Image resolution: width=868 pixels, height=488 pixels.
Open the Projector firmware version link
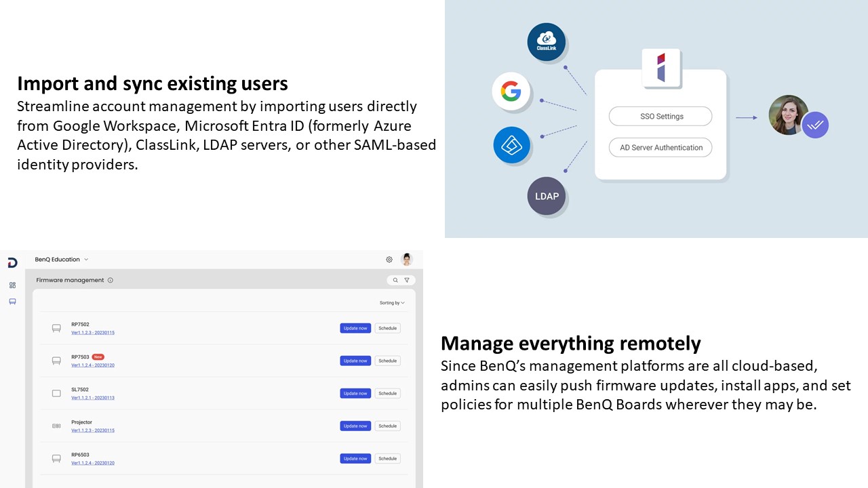point(93,430)
